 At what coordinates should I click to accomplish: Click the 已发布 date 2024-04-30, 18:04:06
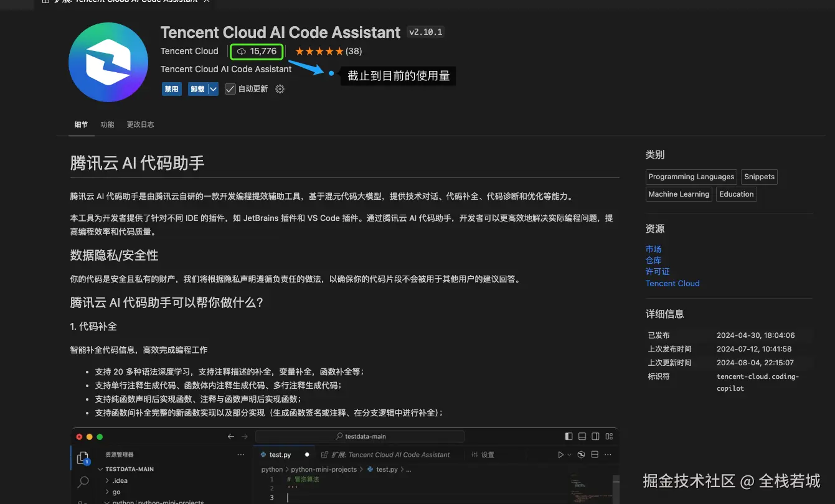coord(755,335)
